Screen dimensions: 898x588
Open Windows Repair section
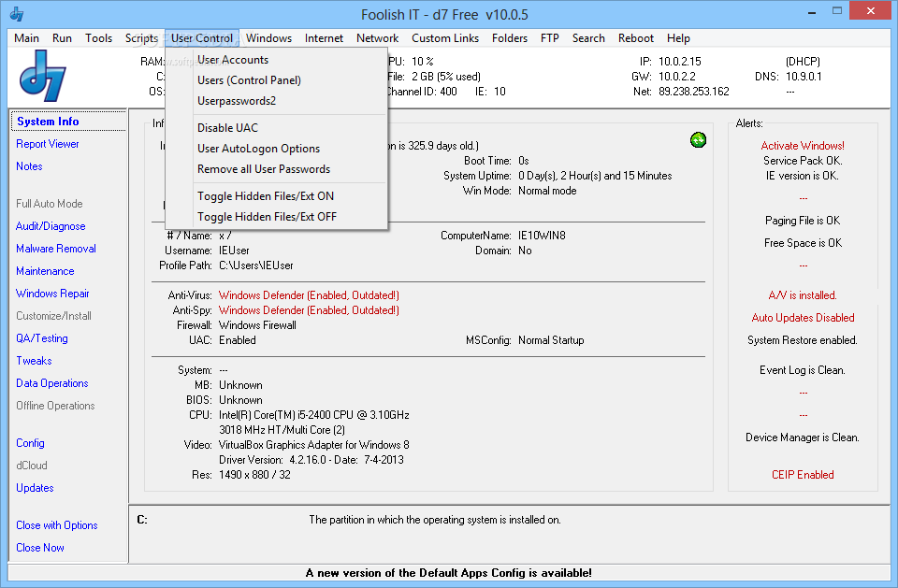[52, 294]
